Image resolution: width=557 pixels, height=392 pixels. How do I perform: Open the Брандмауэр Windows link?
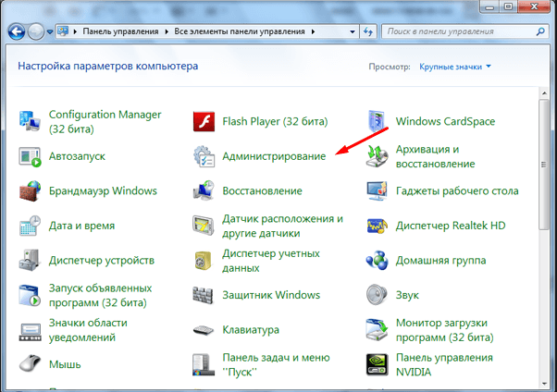point(103,191)
